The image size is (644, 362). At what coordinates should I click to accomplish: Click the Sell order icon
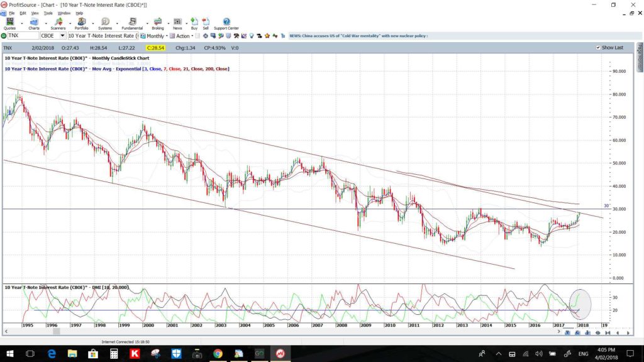(x=206, y=24)
